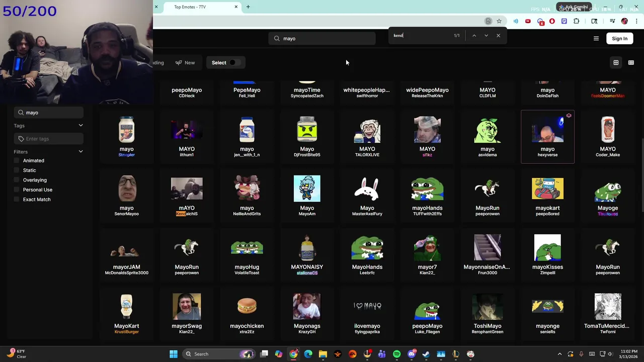This screenshot has width=644, height=362.
Task: Toggle the Select switch
Action: pos(234,63)
